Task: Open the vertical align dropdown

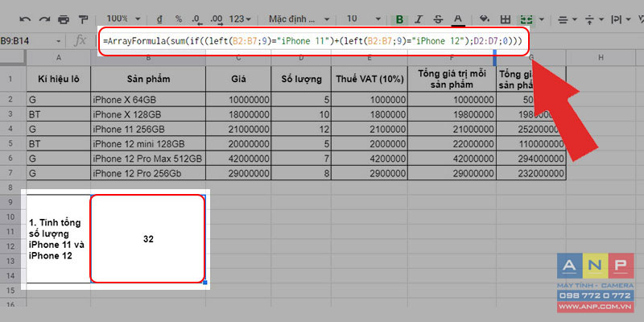Action: [x=594, y=19]
